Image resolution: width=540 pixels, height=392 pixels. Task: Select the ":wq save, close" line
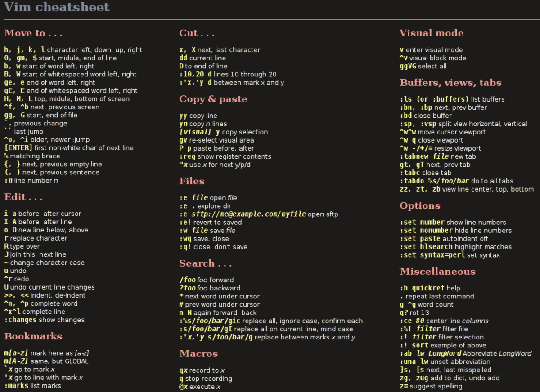point(204,239)
